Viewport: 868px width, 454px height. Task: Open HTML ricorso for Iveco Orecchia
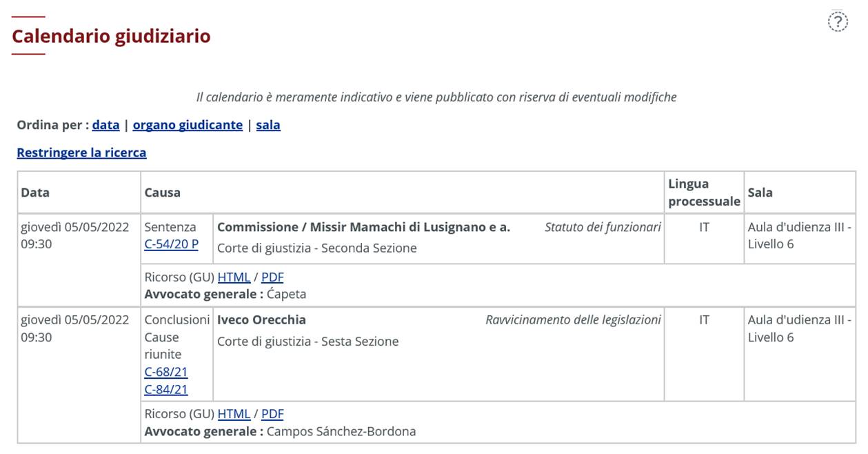(234, 414)
